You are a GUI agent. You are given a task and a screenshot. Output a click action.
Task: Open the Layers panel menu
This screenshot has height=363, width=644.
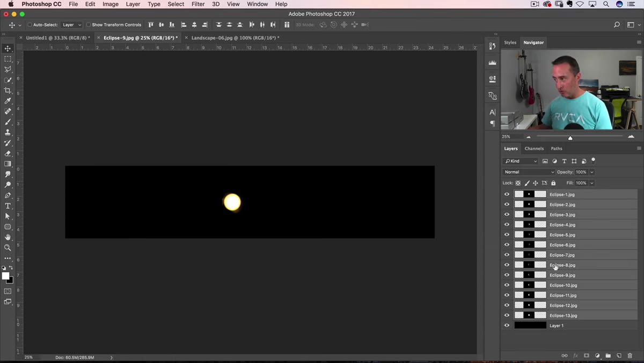coord(639,149)
